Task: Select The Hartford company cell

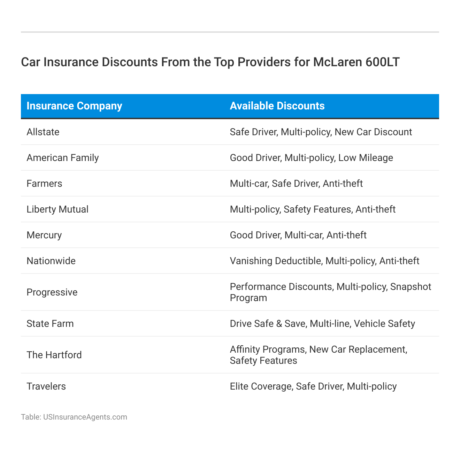Action: (54, 355)
